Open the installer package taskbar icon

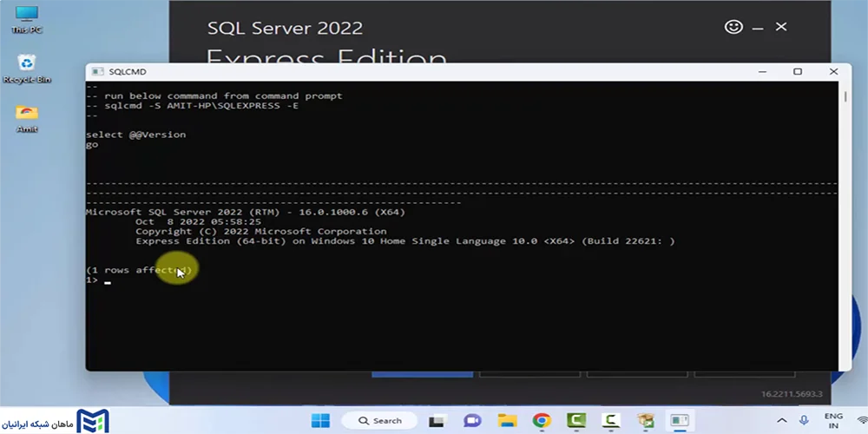(646, 421)
